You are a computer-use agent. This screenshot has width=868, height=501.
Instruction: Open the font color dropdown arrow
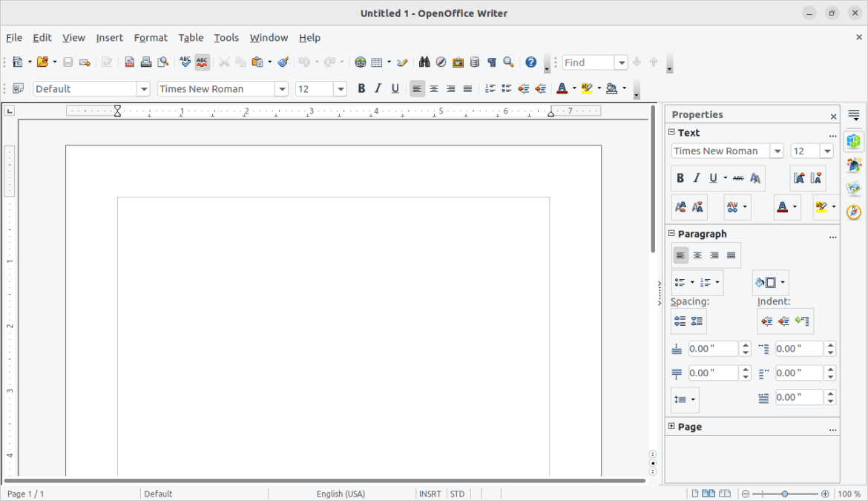coord(573,88)
